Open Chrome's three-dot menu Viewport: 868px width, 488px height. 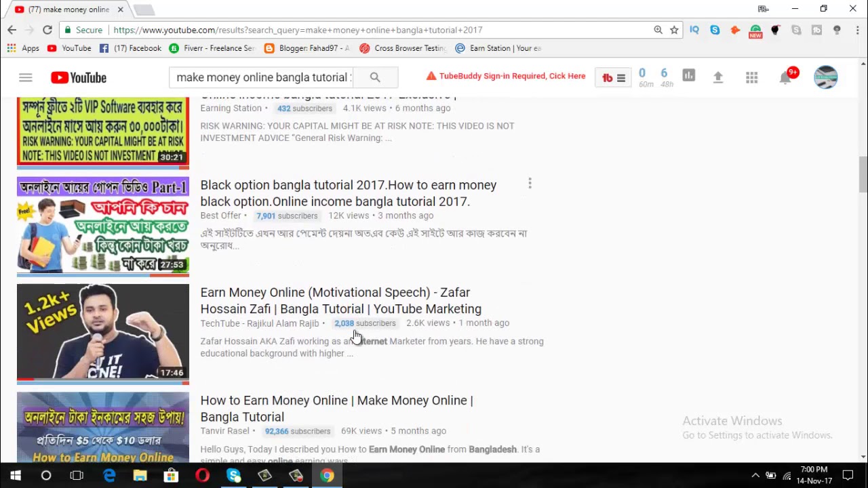857,30
